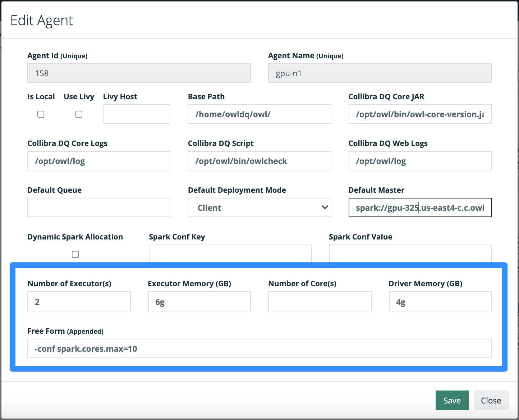Image resolution: width=519 pixels, height=420 pixels.
Task: Click the Default Master text field
Action: coord(419,208)
